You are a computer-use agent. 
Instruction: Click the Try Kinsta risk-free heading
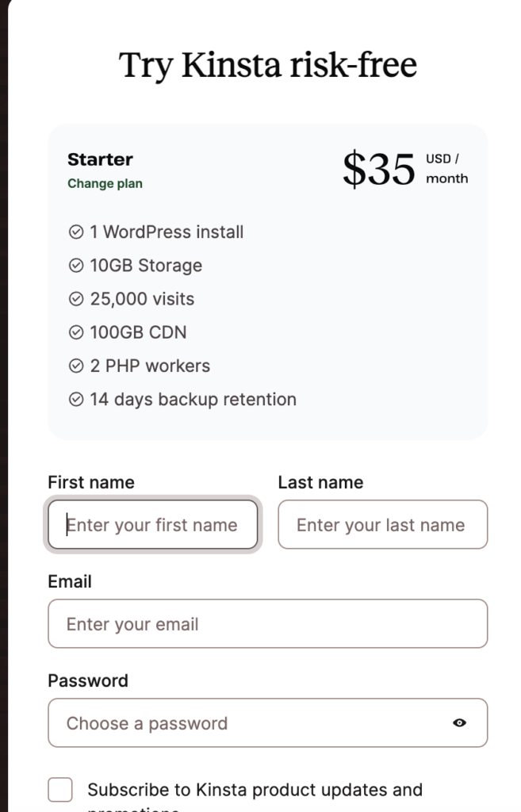click(x=267, y=64)
